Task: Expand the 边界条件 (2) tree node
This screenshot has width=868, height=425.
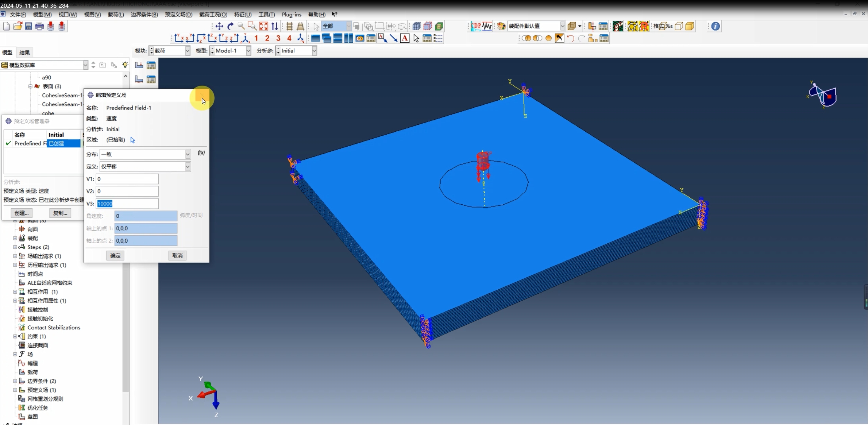Action: 15,381
